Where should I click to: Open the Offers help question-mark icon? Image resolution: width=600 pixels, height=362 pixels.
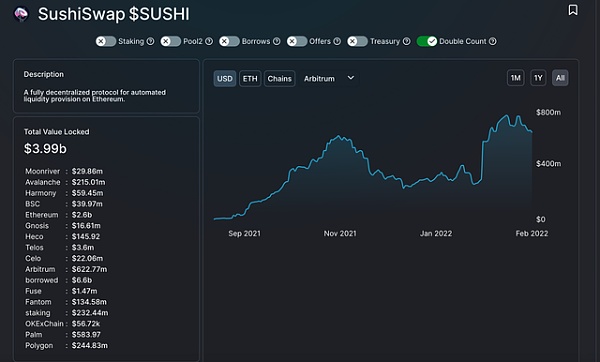(337, 41)
